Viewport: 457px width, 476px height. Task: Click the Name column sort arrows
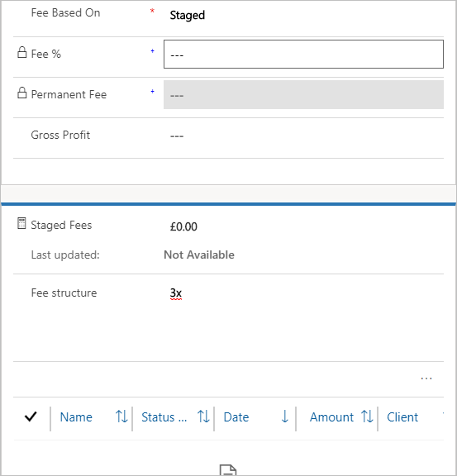click(121, 416)
